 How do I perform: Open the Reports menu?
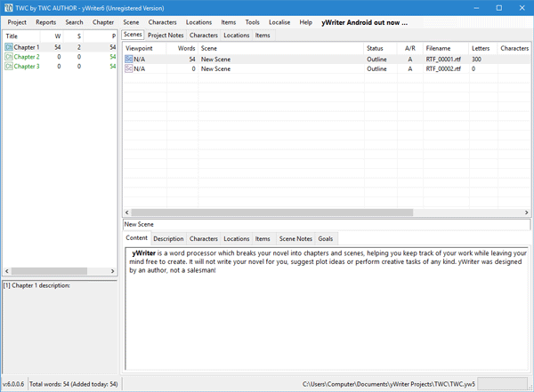click(x=46, y=22)
